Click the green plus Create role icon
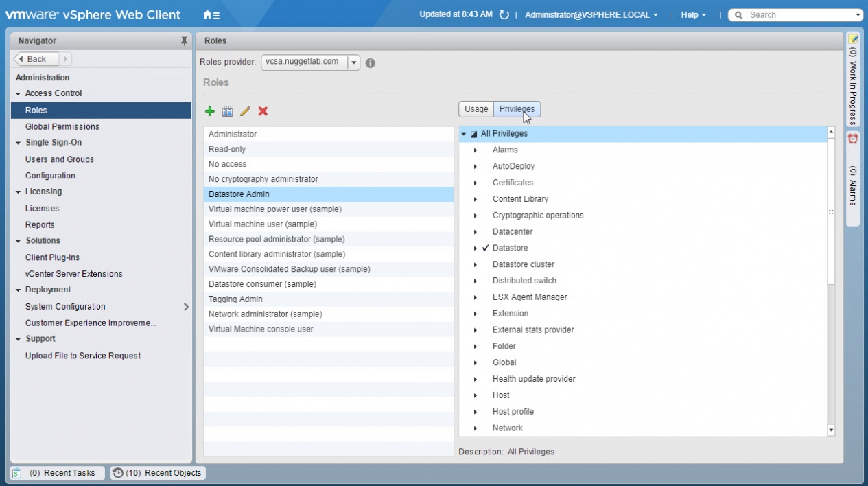868x486 pixels. (210, 111)
